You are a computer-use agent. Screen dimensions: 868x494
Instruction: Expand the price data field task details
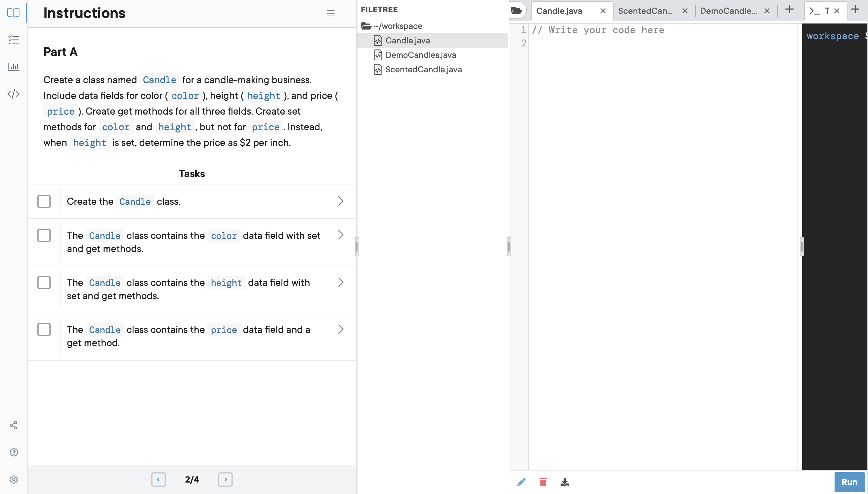(x=341, y=329)
